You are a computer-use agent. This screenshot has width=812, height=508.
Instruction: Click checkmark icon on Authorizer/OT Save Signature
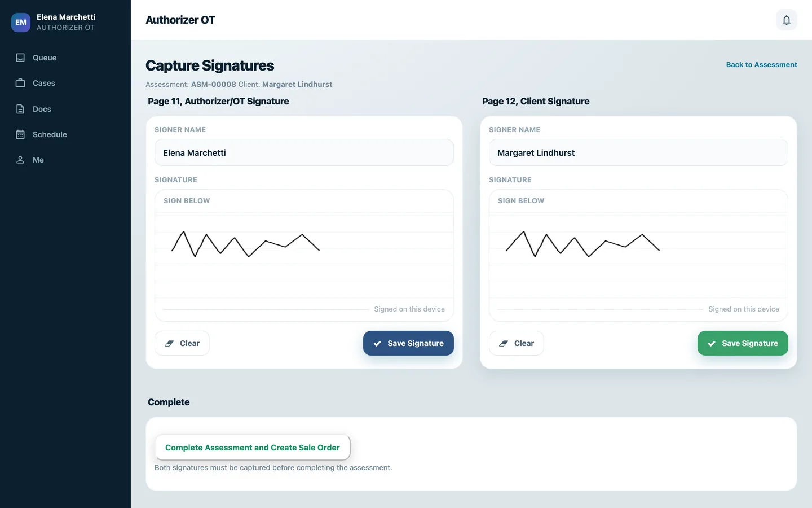pyautogui.click(x=377, y=343)
